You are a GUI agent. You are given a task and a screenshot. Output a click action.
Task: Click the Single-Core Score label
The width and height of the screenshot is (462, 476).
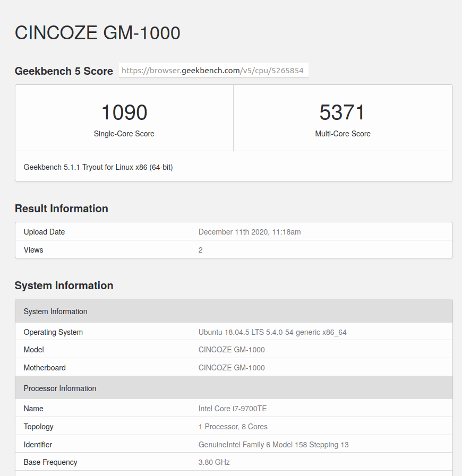click(x=124, y=134)
